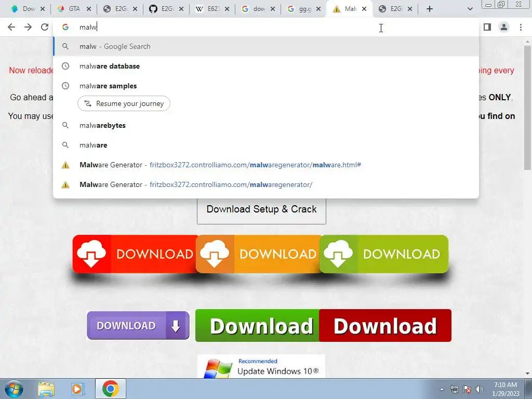532x399 pixels.
Task: Click the orange cloud DOWNLOAD button
Action: (x=259, y=254)
